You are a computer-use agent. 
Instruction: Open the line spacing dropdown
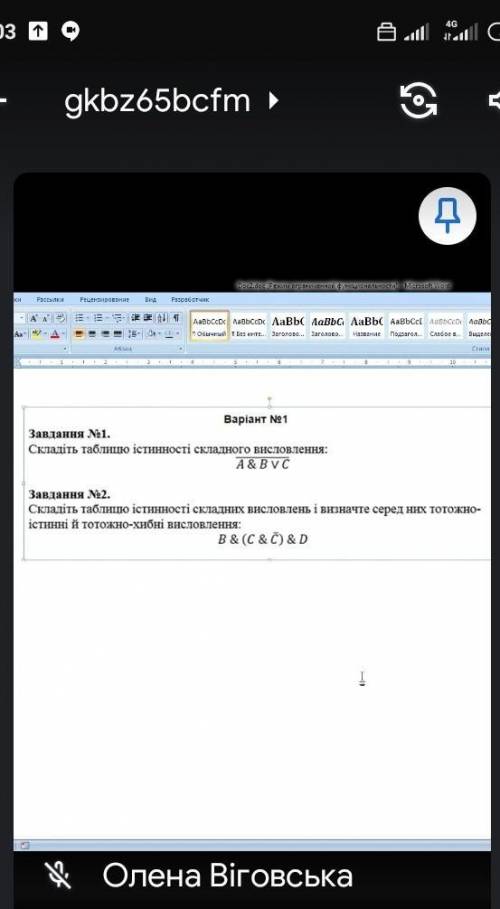[134, 334]
